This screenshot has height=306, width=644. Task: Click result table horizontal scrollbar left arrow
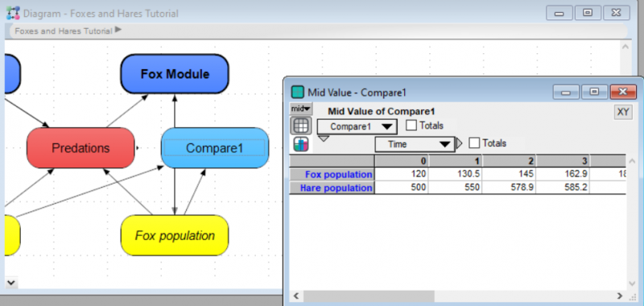coord(295,296)
